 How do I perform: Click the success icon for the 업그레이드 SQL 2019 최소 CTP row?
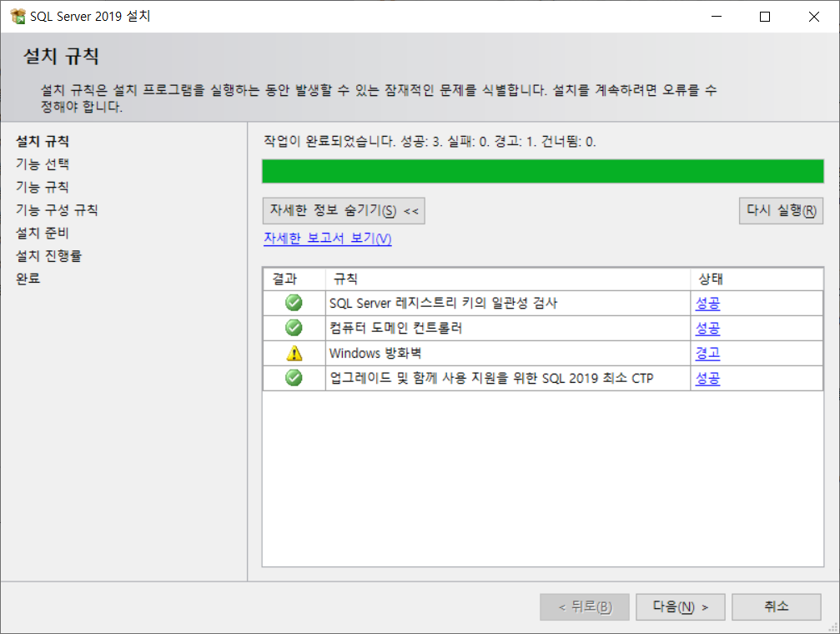tap(294, 378)
